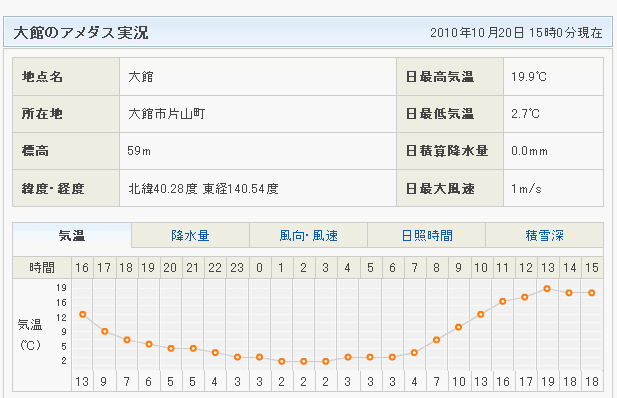Screen dimensions: 617x398
Task: Open the 風向・風速 tab
Action: point(308,236)
